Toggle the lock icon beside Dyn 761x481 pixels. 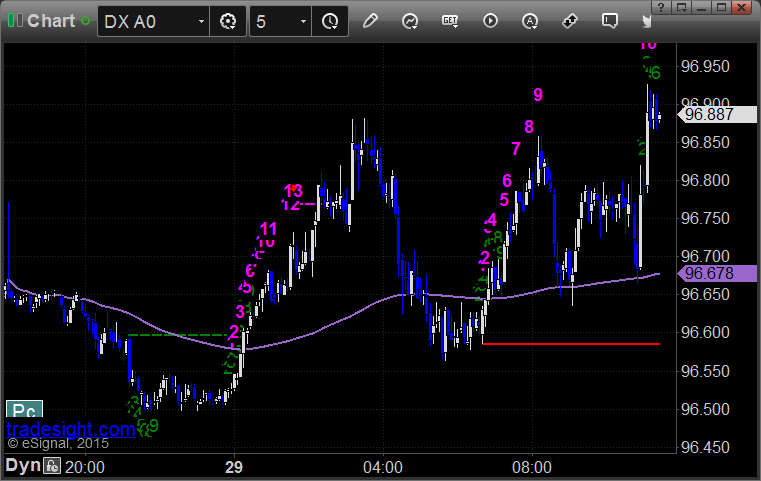click(52, 466)
